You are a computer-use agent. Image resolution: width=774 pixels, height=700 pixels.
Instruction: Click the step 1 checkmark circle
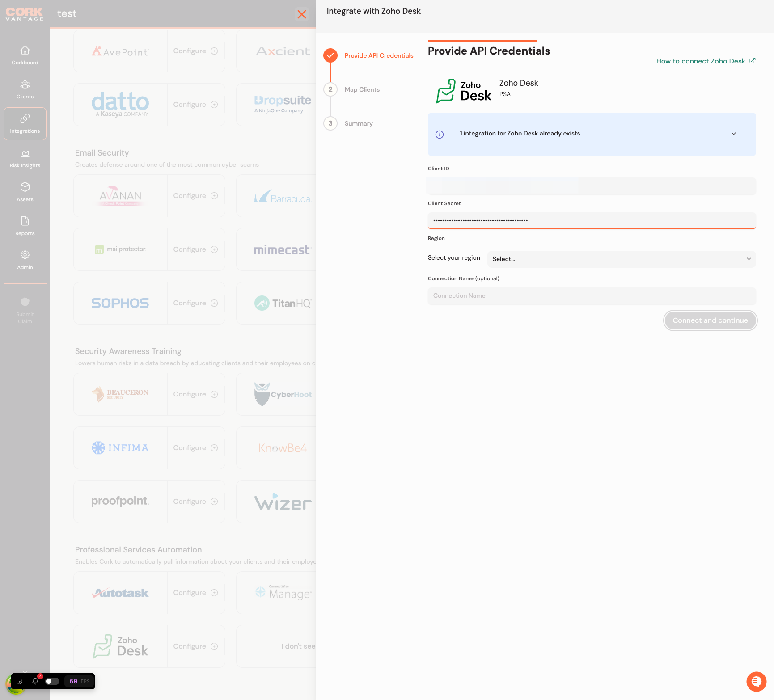330,55
